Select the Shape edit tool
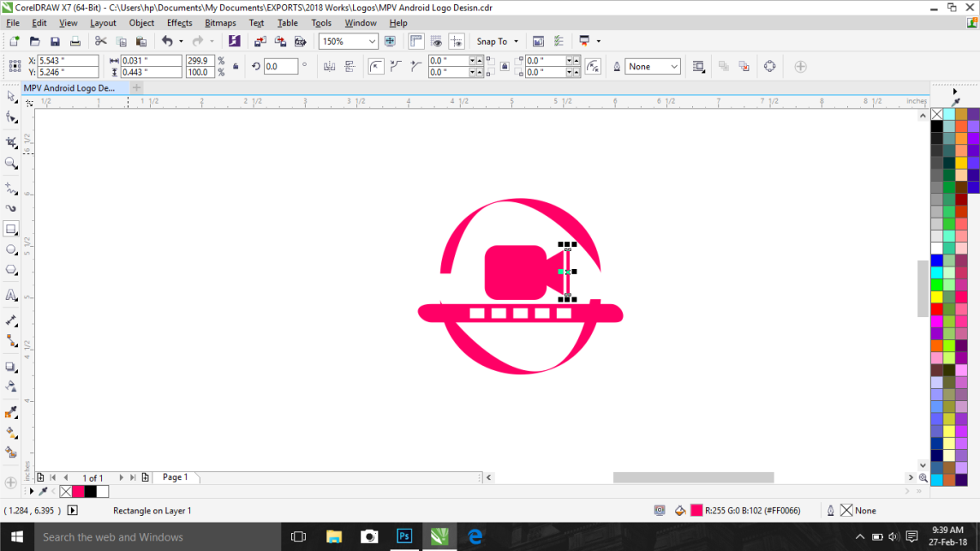This screenshot has width=980, height=551. tap(10, 117)
